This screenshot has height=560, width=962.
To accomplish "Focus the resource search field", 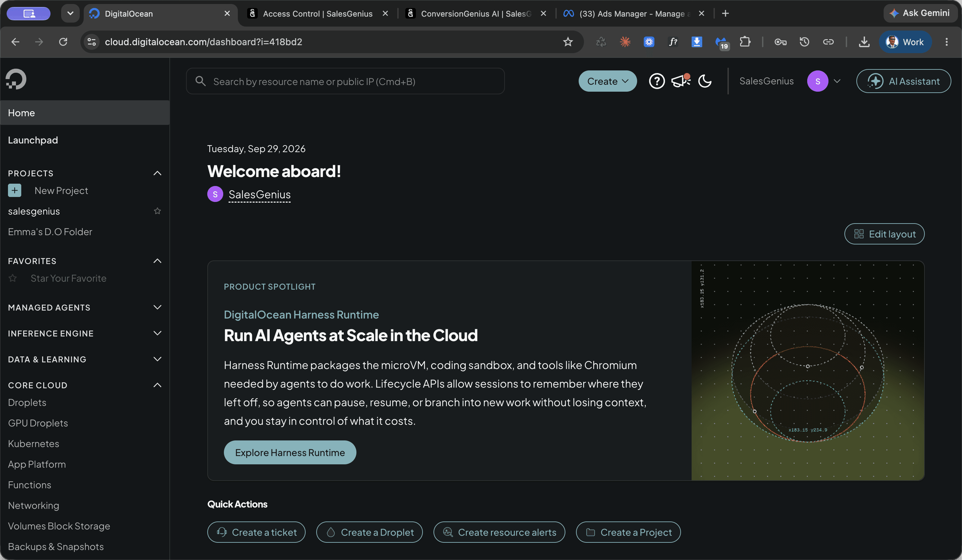I will pos(345,81).
